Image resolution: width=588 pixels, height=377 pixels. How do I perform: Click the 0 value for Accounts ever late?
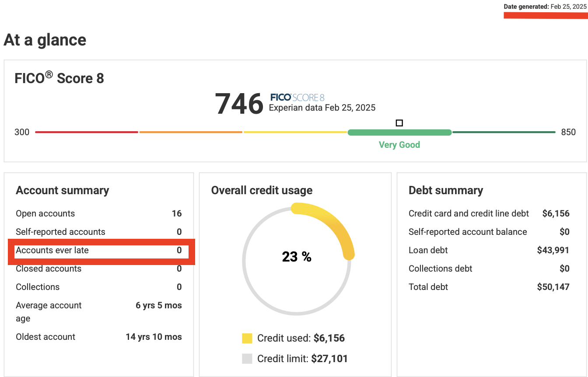[x=179, y=250]
